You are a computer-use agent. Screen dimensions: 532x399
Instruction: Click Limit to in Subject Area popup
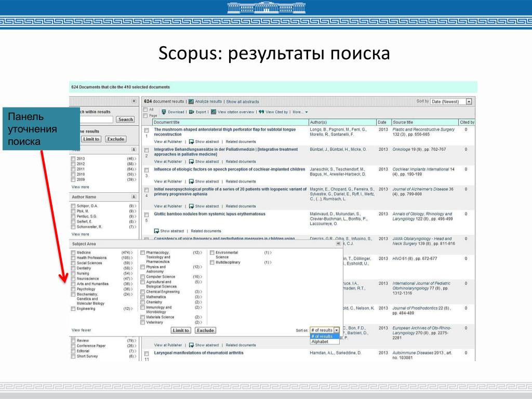(181, 330)
